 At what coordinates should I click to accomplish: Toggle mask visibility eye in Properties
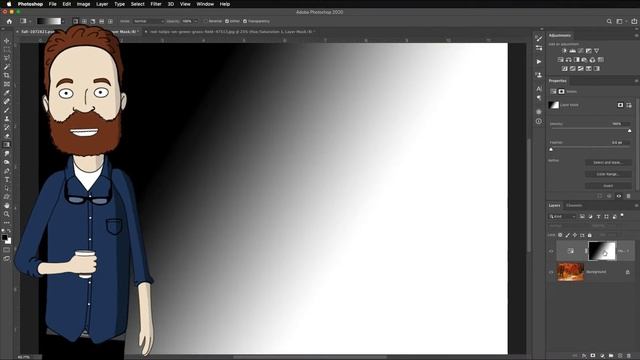[619, 196]
